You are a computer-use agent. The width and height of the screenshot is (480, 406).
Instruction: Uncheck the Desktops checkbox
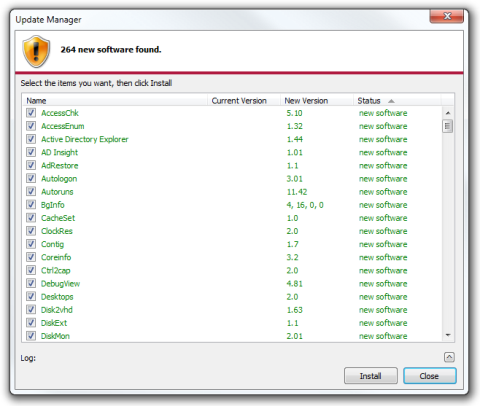[x=31, y=296]
